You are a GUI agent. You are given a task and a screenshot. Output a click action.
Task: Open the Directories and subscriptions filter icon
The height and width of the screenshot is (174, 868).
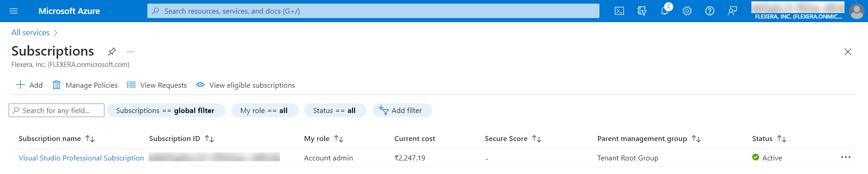click(x=642, y=11)
